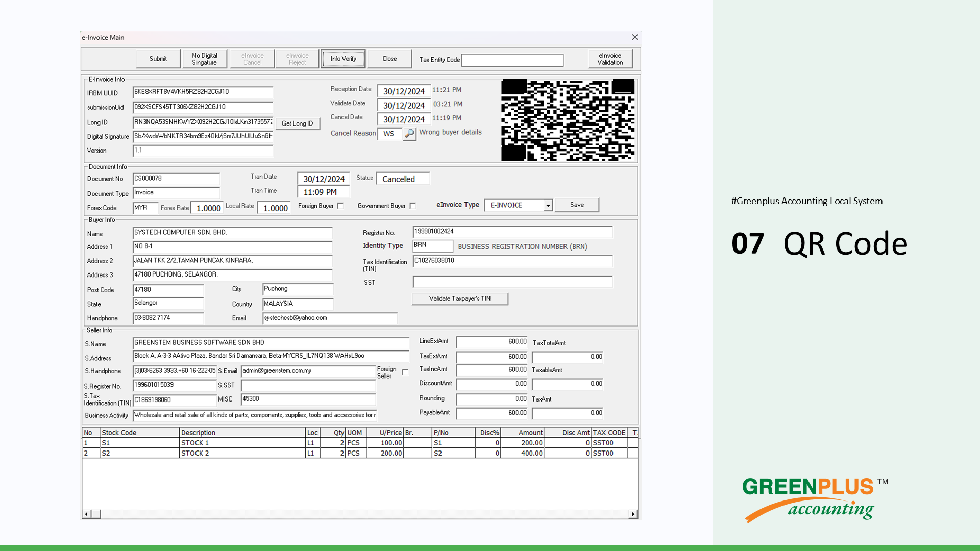The width and height of the screenshot is (980, 551).
Task: Click the Digital Signature field
Action: [x=203, y=136]
